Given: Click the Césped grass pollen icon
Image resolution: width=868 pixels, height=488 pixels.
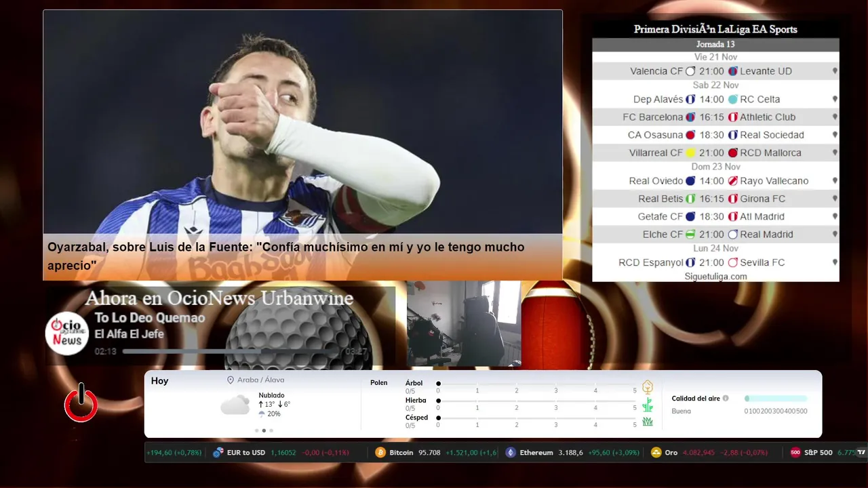Looking at the screenshot, I should [648, 422].
